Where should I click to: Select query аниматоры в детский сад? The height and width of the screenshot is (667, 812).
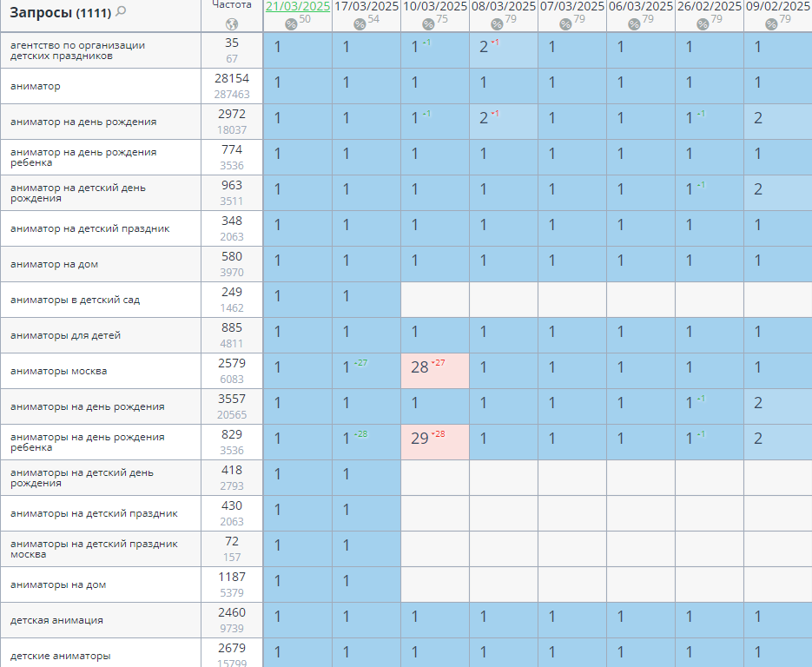(75, 300)
